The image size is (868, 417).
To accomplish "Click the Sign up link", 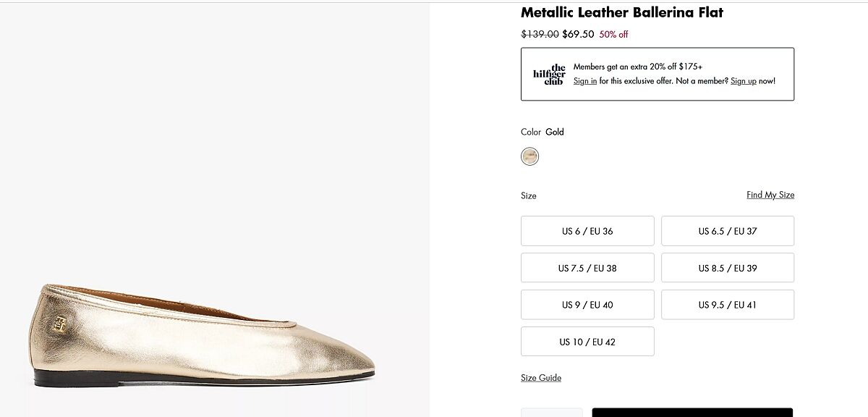I will point(743,81).
